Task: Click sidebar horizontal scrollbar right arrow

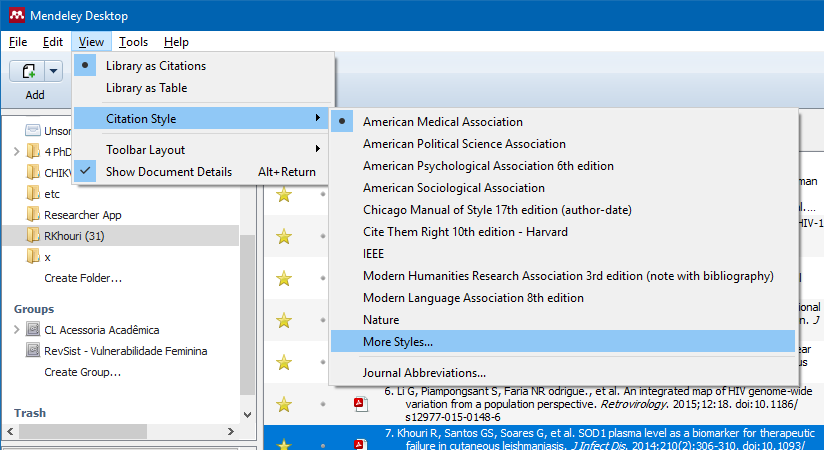Action: (231, 432)
